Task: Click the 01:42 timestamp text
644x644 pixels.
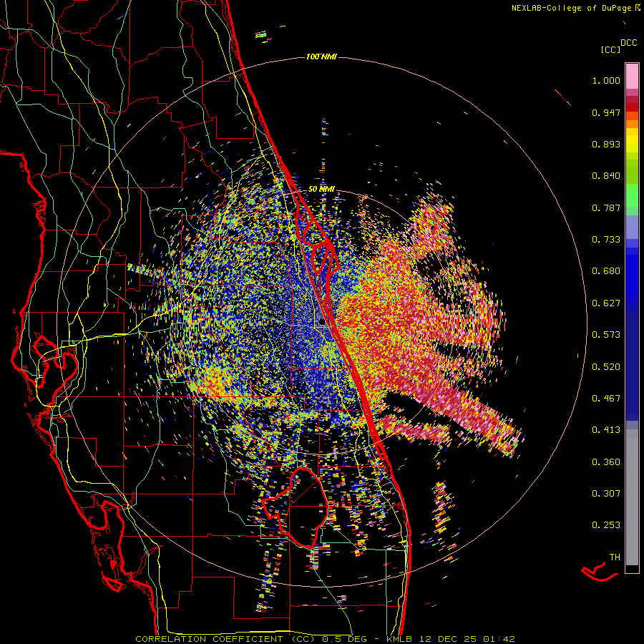Action: [x=499, y=639]
